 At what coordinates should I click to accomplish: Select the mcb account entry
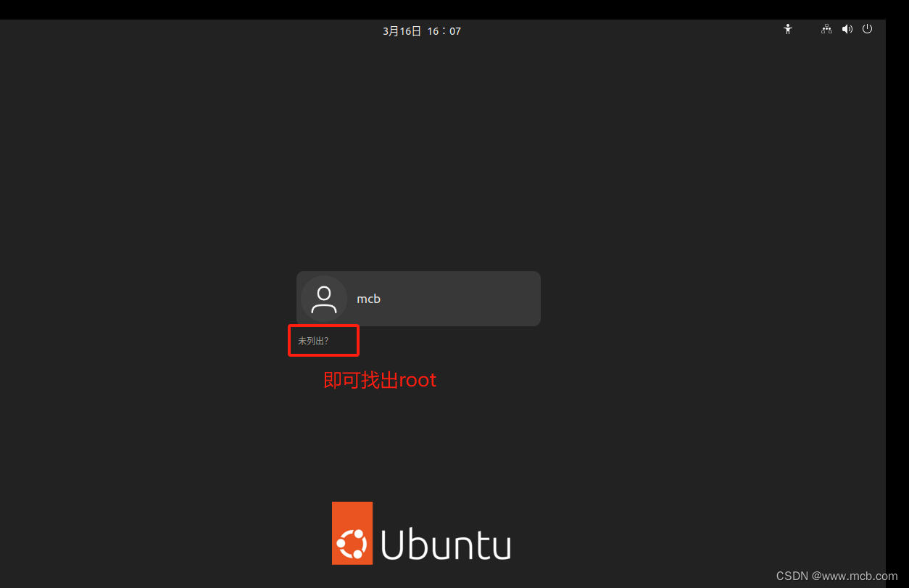[x=418, y=298]
